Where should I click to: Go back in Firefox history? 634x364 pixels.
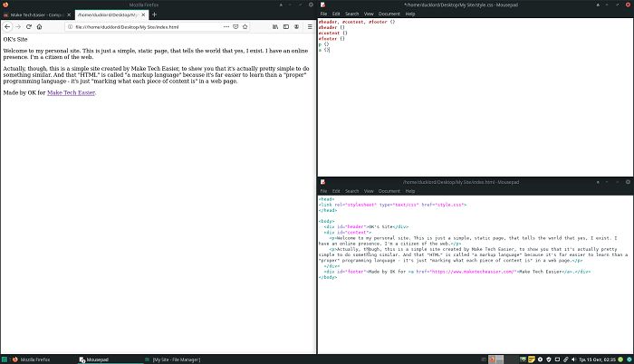point(7,26)
